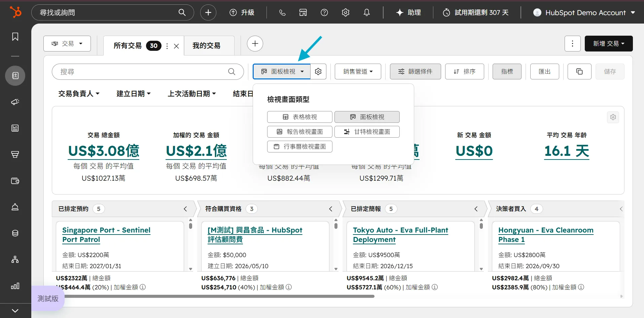Open the data management database icon
Image resolution: width=644 pixels, height=318 pixels.
point(15,233)
